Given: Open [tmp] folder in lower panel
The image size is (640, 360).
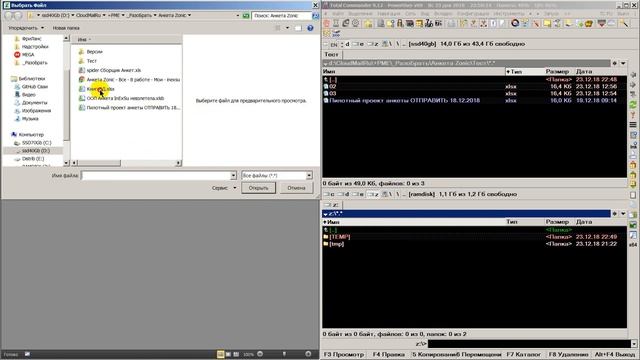Looking at the screenshot, I should pos(474,244).
